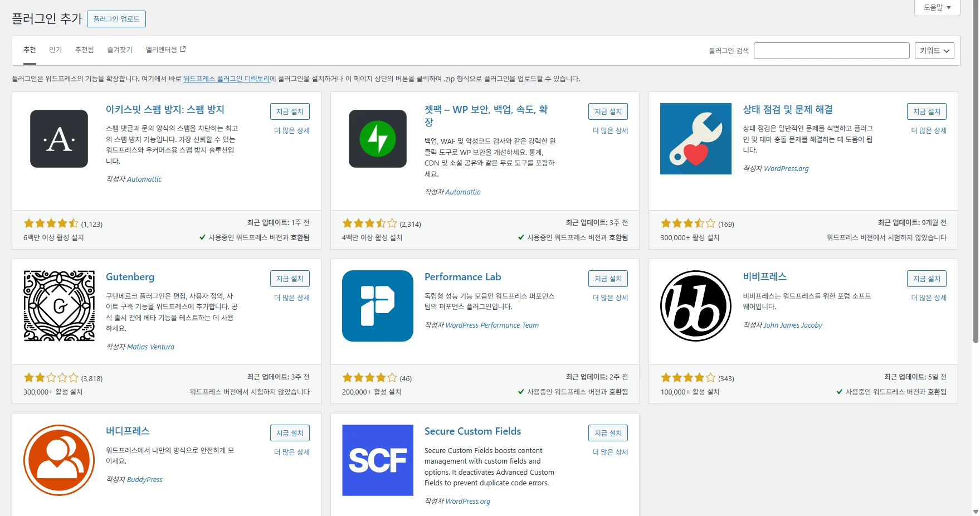Click author BuddyPress link
This screenshot has height=516, width=980.
145,480
